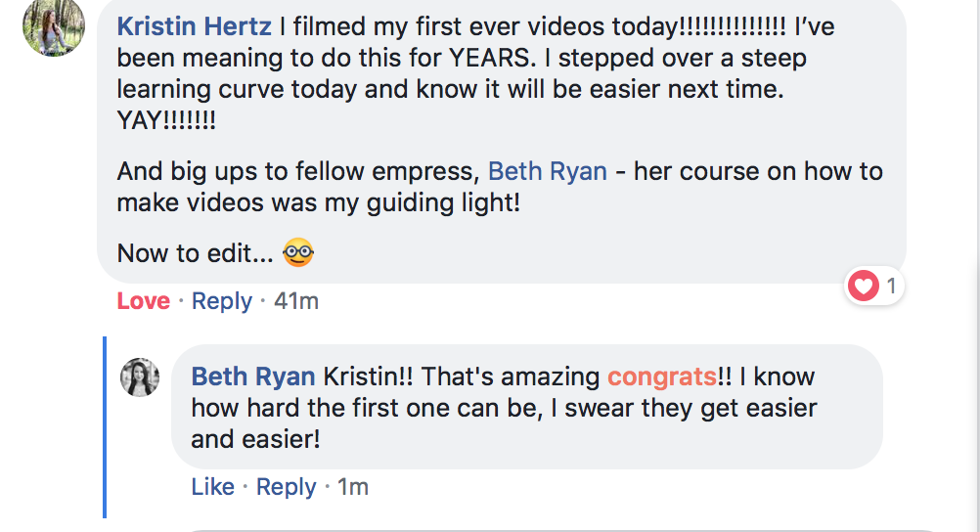Click the red heart reaction icon
This screenshot has height=532, width=980.
(x=864, y=287)
